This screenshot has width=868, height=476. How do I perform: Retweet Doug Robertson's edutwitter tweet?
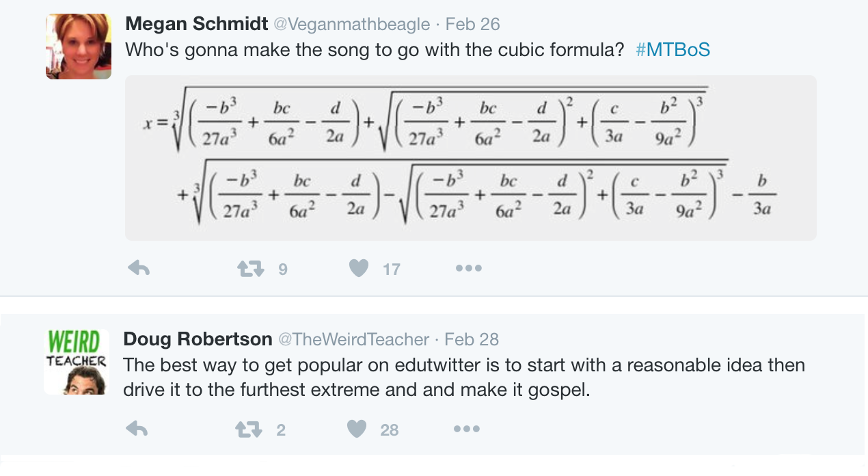point(247,429)
